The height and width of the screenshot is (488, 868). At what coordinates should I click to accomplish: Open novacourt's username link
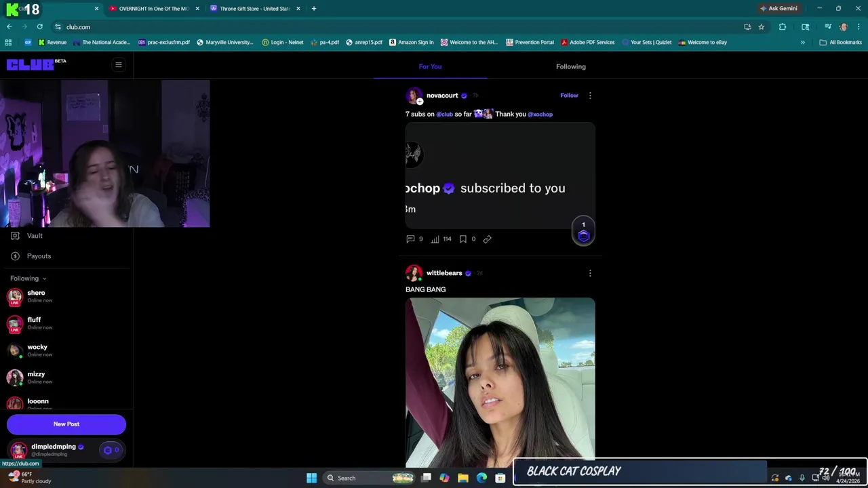click(442, 96)
